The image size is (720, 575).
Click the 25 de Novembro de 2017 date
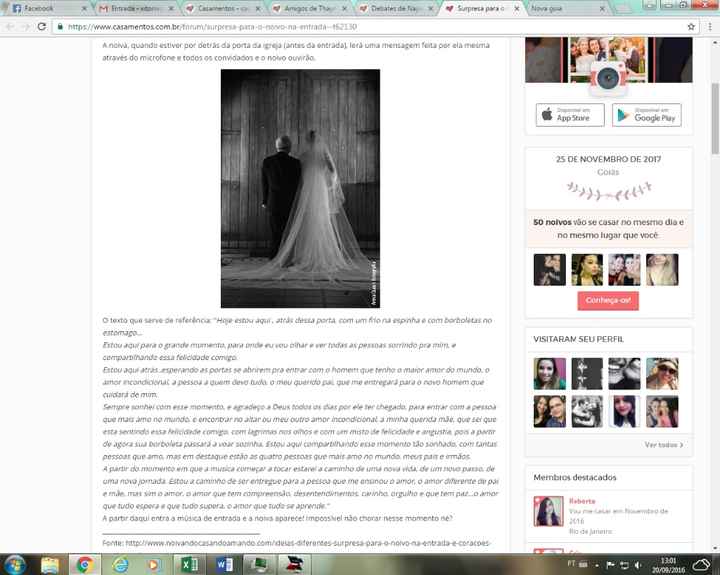coord(608,159)
